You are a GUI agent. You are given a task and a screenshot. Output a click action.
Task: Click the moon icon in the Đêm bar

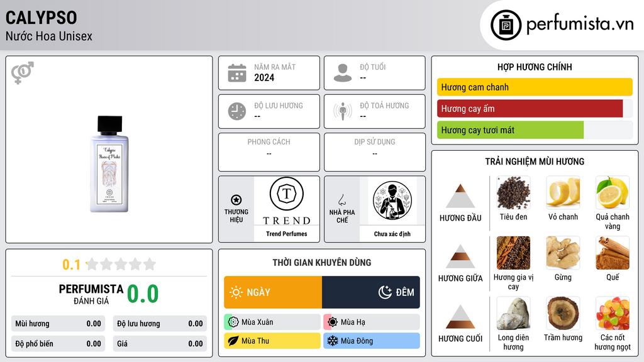click(x=385, y=292)
